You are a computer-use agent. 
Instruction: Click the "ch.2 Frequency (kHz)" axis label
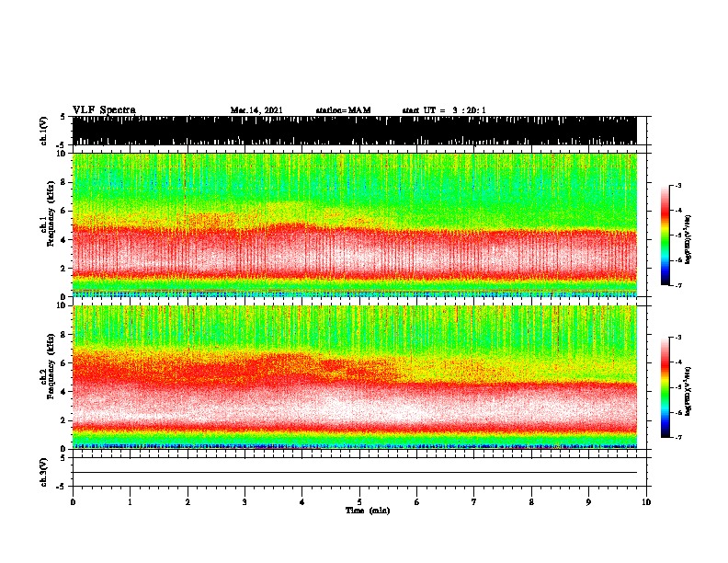coord(47,366)
